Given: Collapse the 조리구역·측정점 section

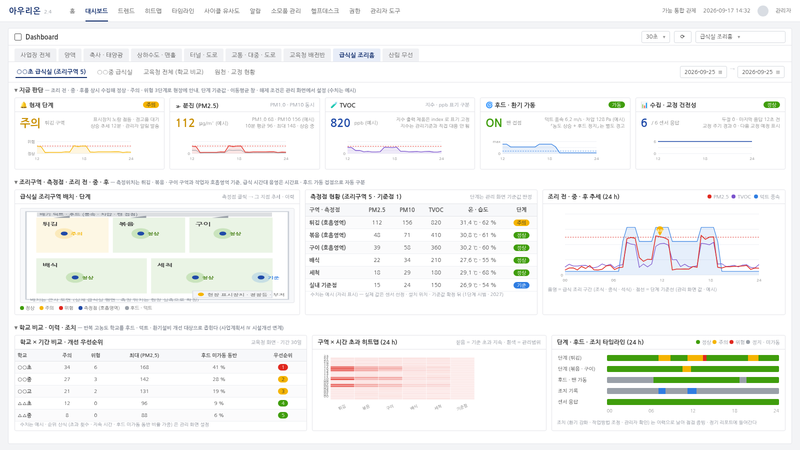Looking at the screenshot, I should pos(16,182).
